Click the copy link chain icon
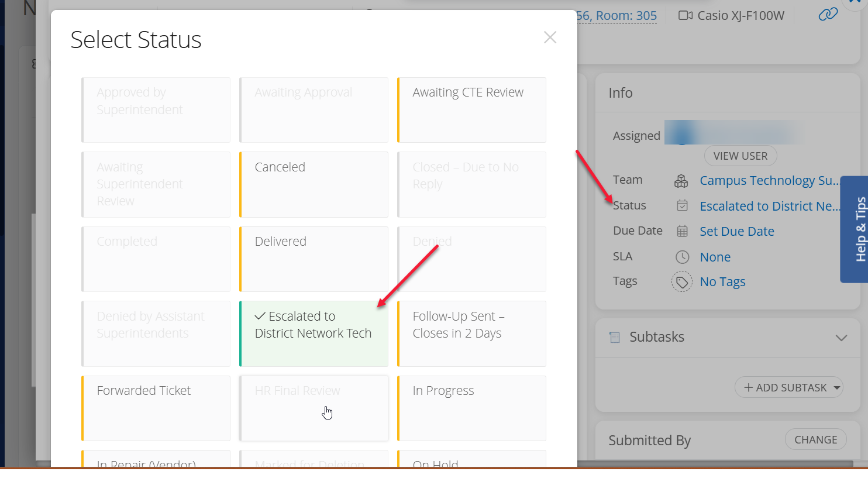 tap(828, 15)
